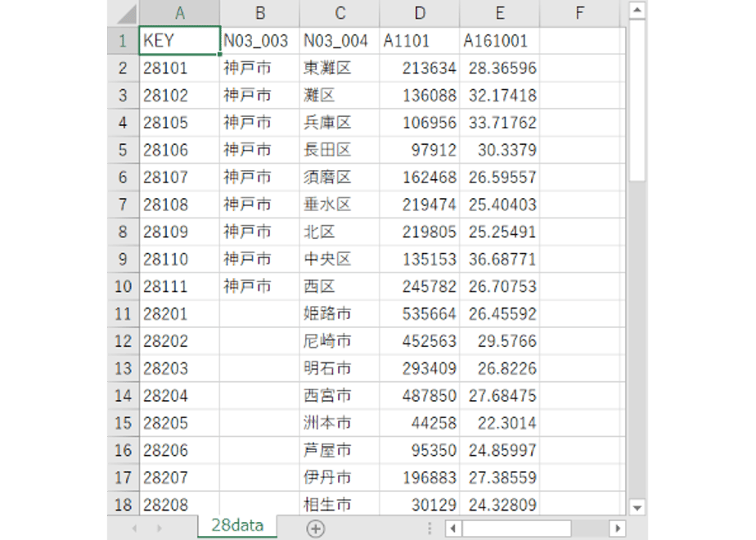Select cell containing 姫路市

click(x=340, y=313)
